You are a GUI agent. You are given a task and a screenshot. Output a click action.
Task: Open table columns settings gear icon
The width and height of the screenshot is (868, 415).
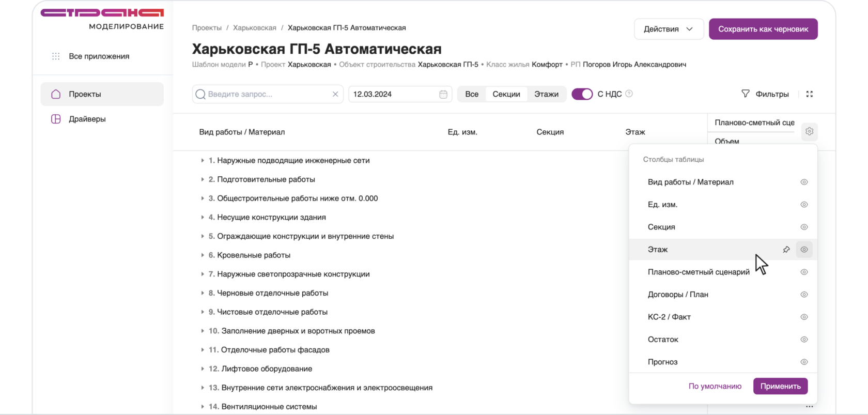pos(810,132)
